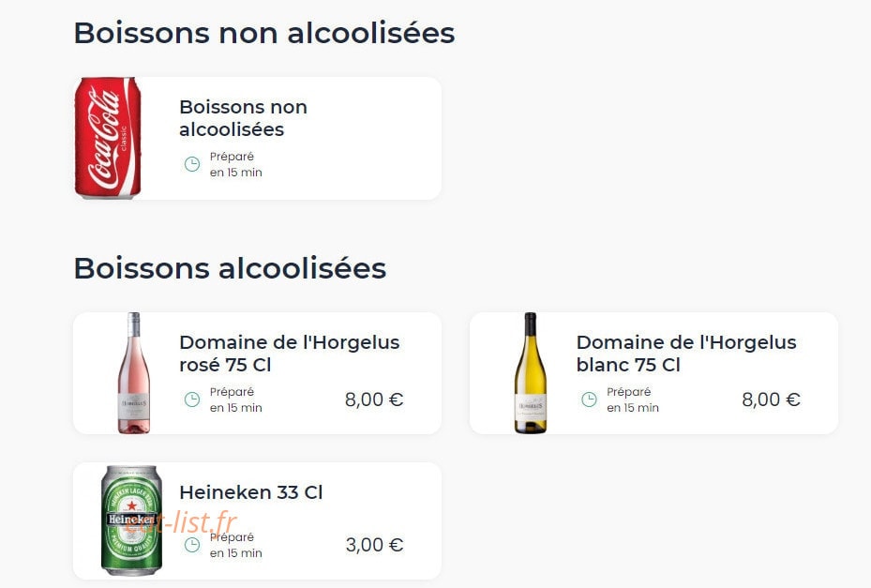Click the Boissons alcoolisées section heading
Screen dimensions: 871x588
(x=230, y=268)
